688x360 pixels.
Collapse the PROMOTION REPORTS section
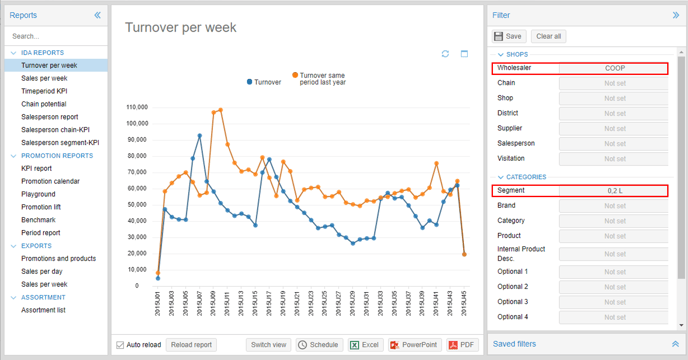point(14,156)
